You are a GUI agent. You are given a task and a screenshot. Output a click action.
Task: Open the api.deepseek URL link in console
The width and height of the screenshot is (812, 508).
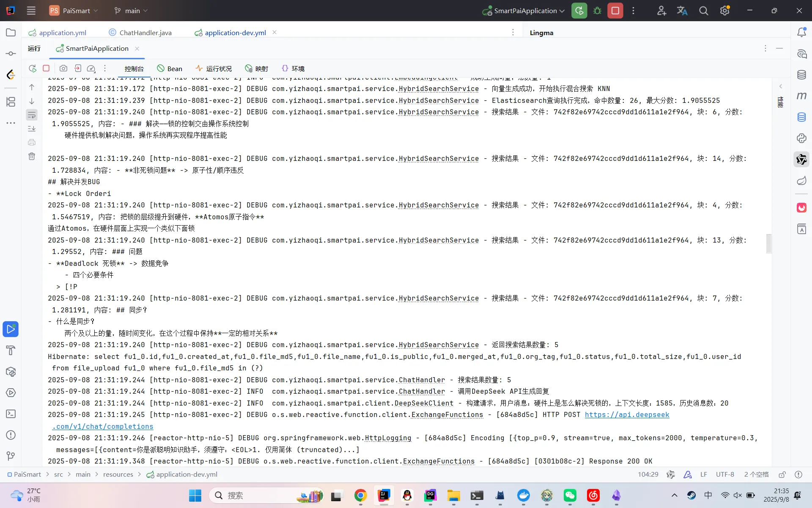click(627, 415)
